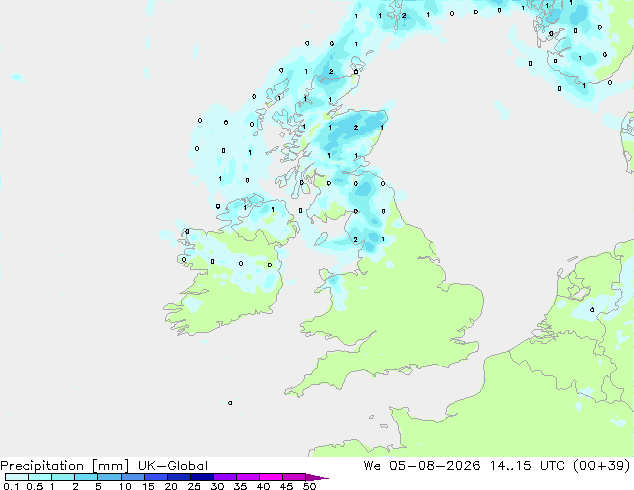Click the '0' value over the Netherlands
This screenshot has height=490, width=634.
click(x=592, y=310)
